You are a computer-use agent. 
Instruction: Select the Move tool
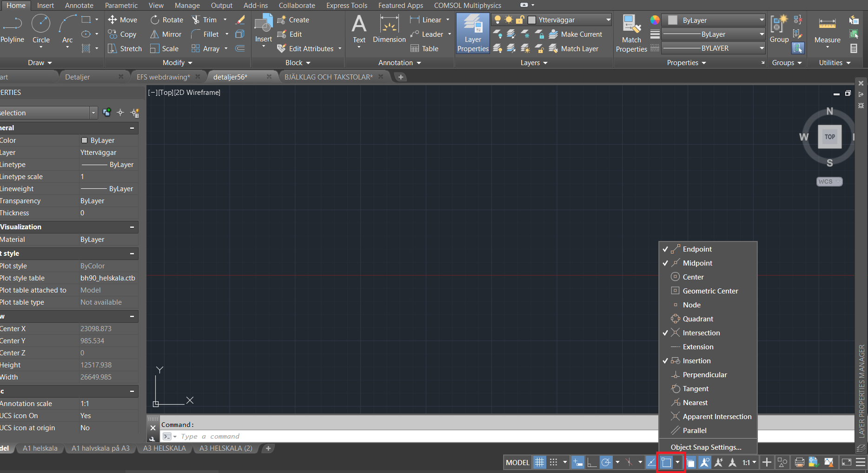pyautogui.click(x=122, y=20)
